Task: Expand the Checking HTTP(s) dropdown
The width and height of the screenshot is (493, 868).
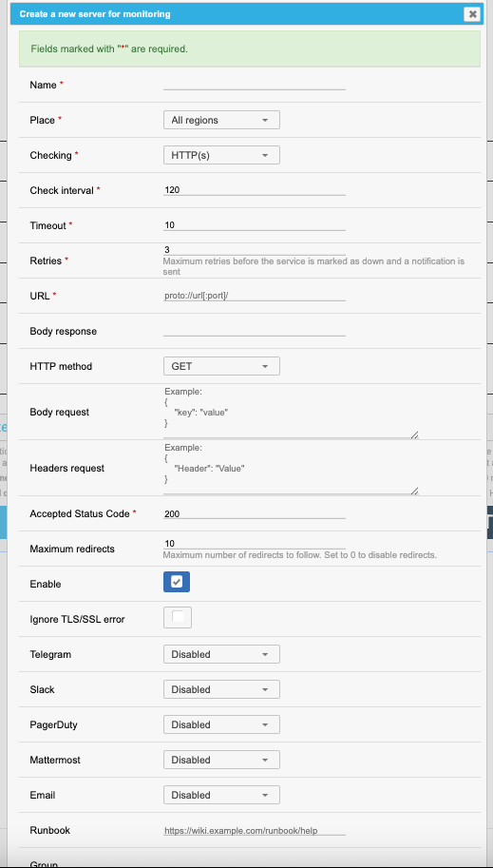Action: 221,155
